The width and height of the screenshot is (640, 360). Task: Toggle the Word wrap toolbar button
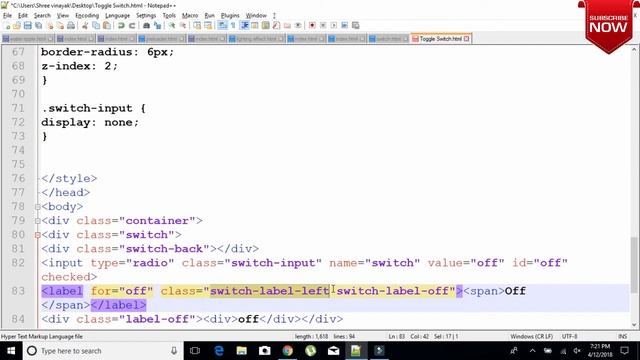222,25
